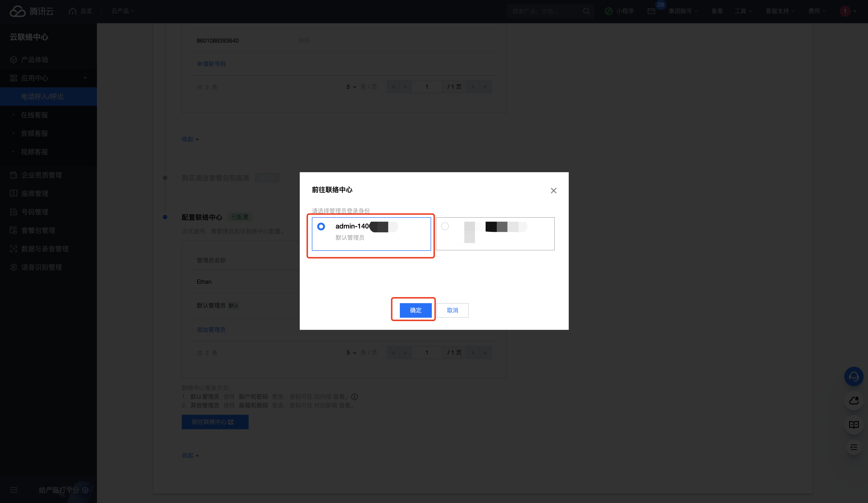Click the Tencent Cloud logo icon
868x503 pixels.
point(17,11)
